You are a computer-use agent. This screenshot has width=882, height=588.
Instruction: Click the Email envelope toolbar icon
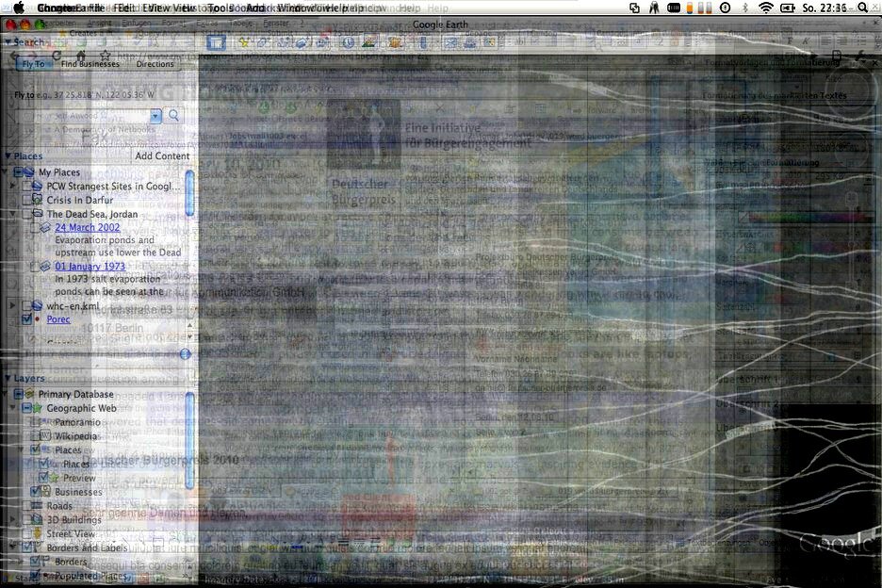click(451, 42)
